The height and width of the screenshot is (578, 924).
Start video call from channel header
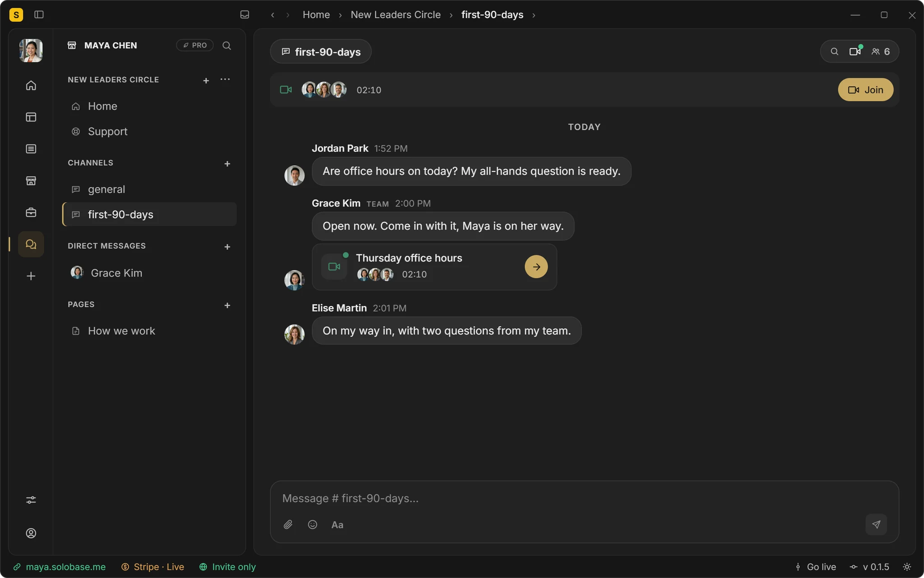coord(855,51)
